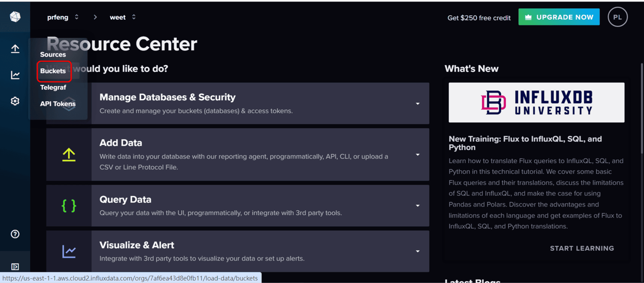This screenshot has height=283, width=644.
Task: Click the Visualize & Alert heading text
Action: point(137,245)
